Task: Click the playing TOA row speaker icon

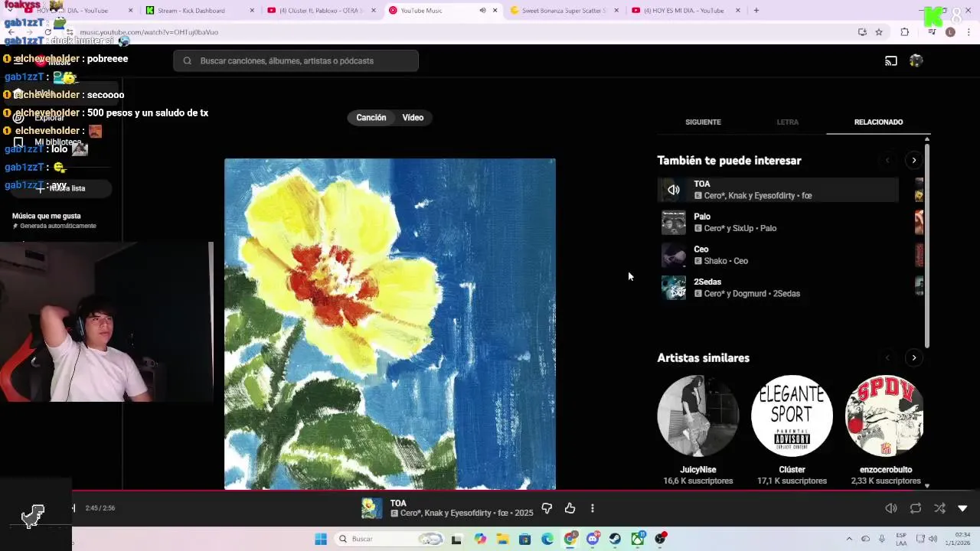Action: [674, 190]
